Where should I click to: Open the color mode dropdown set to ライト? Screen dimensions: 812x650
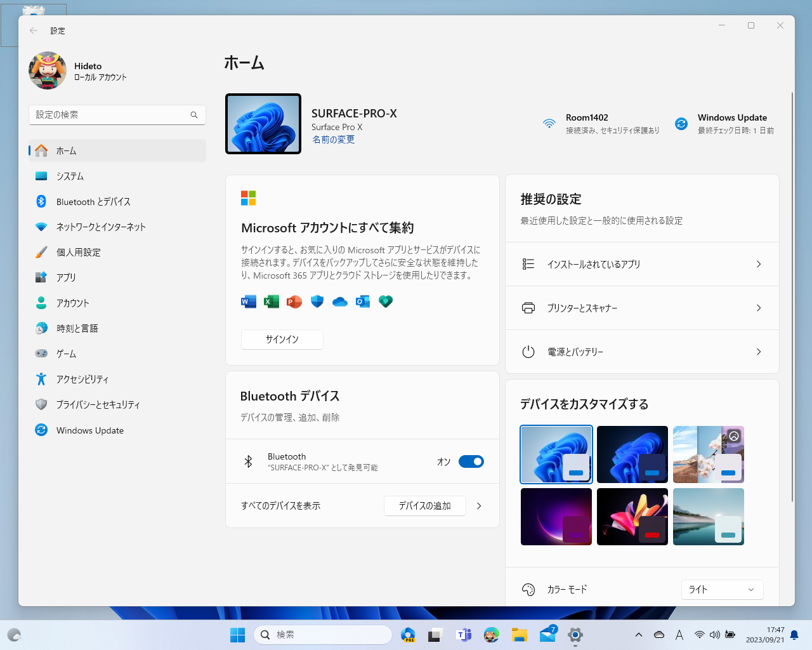(x=722, y=589)
